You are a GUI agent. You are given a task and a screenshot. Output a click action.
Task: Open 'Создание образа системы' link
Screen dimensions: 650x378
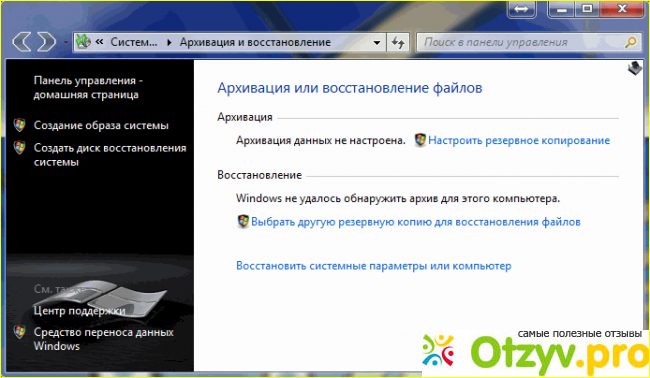coord(101,125)
